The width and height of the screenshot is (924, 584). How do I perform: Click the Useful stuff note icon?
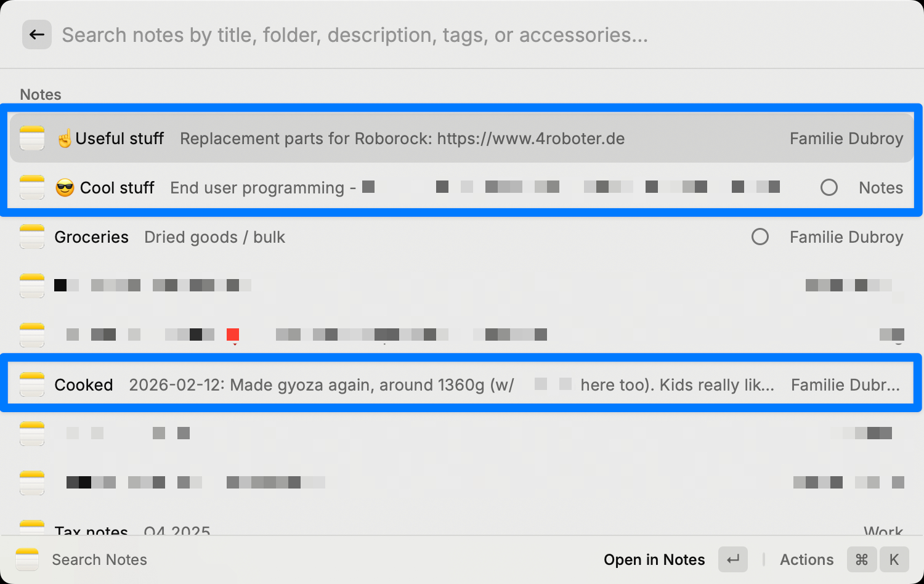pyautogui.click(x=32, y=139)
